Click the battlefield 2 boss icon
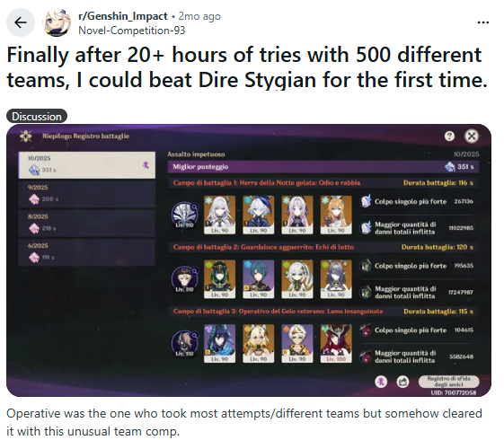Image resolution: width=504 pixels, height=440 pixels. [x=184, y=279]
